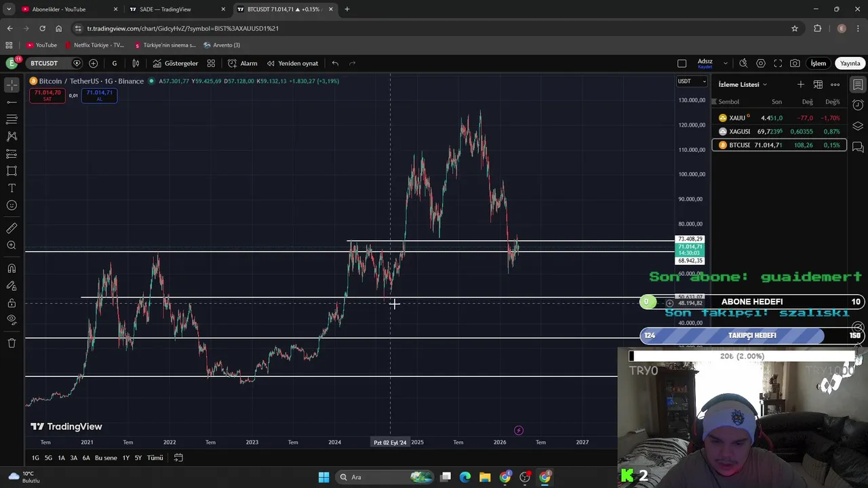This screenshot has width=868, height=488.
Task: Open the object tree layers sidebar icon
Action: click(x=858, y=126)
